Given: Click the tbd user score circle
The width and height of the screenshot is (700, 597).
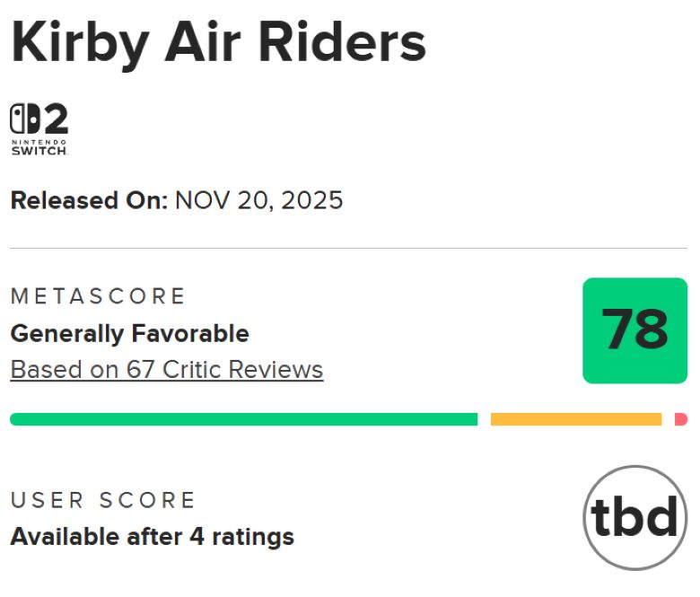Looking at the screenshot, I should click(x=634, y=517).
